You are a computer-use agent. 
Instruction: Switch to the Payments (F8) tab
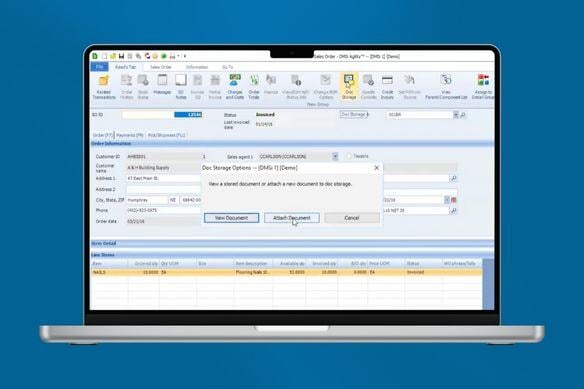coord(130,135)
